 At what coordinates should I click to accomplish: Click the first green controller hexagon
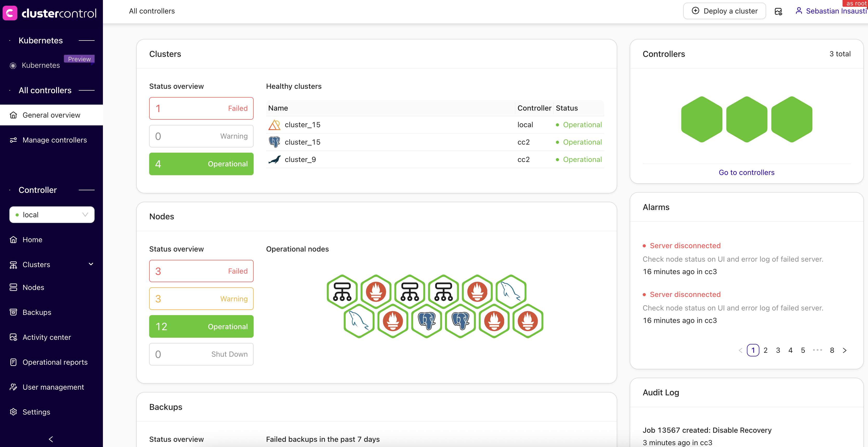click(701, 119)
